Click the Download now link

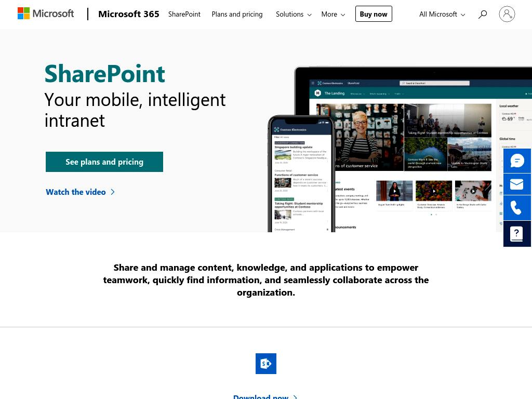coord(265,396)
